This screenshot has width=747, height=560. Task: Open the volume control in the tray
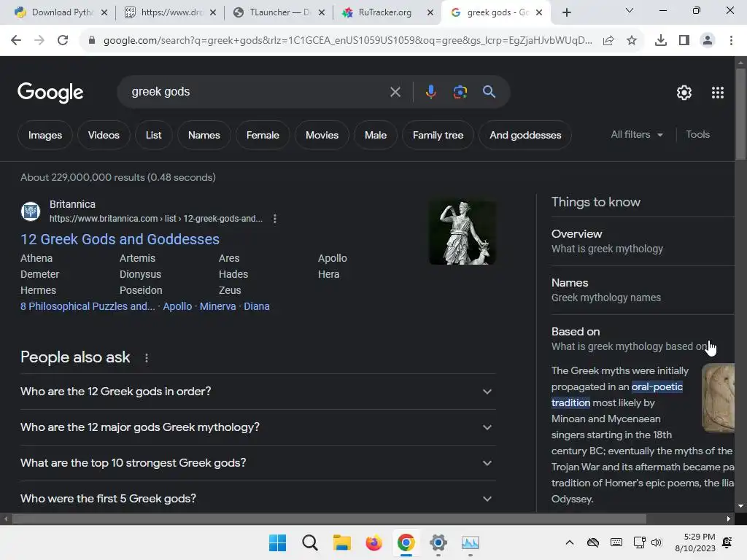pos(657,542)
